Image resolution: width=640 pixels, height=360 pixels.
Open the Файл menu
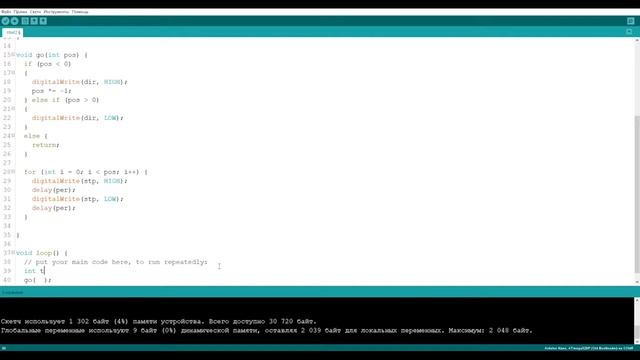click(x=6, y=12)
